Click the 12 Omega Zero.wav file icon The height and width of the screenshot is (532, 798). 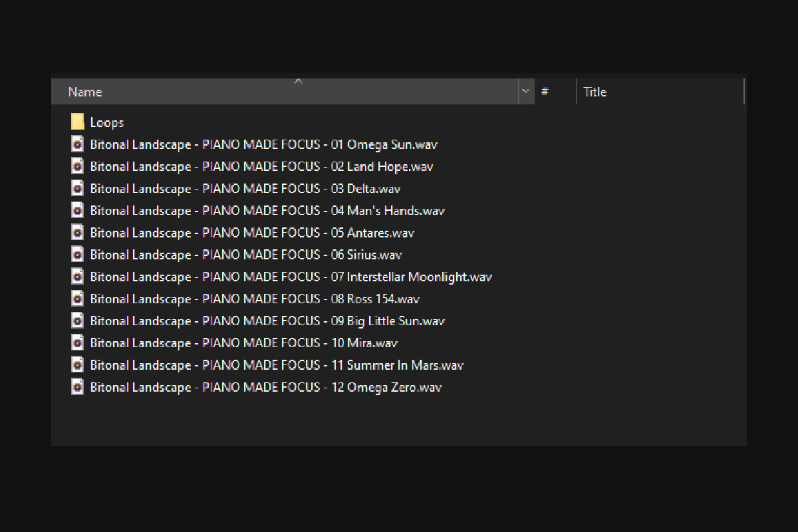(77, 387)
